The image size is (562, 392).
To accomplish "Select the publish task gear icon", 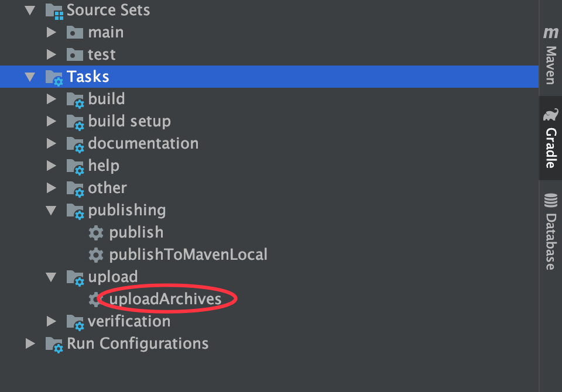I will click(96, 232).
